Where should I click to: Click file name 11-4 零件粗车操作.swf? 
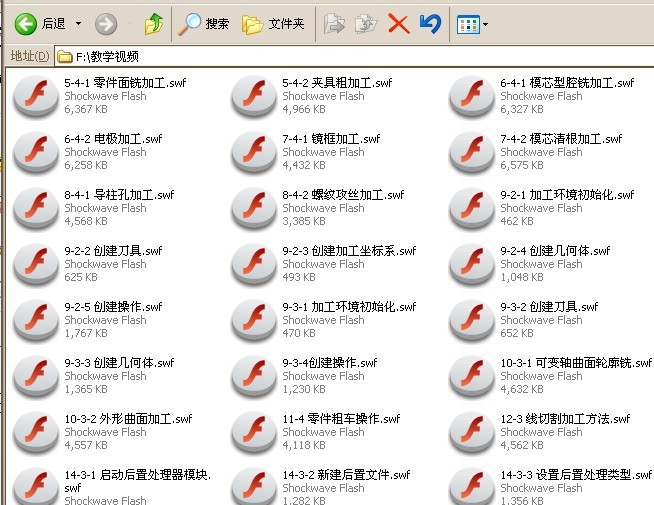(341, 419)
